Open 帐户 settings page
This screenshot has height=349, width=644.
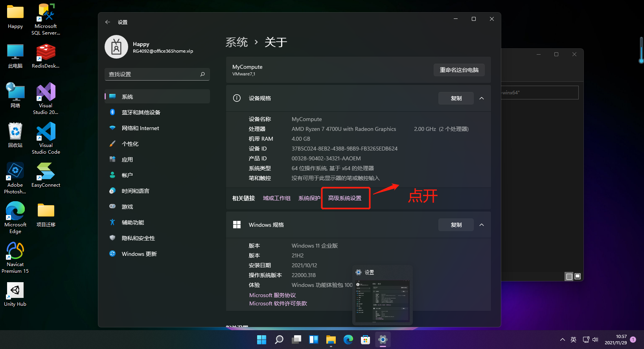click(x=157, y=175)
